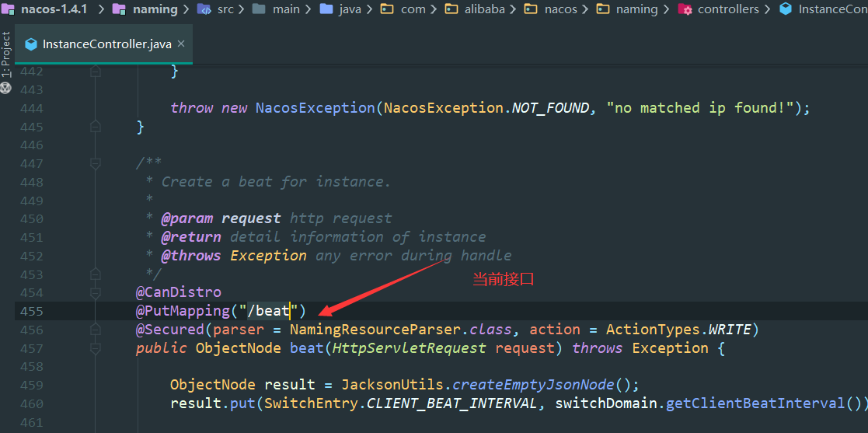Click the ActionTypes class reference
868x433 pixels.
pyautogui.click(x=654, y=330)
